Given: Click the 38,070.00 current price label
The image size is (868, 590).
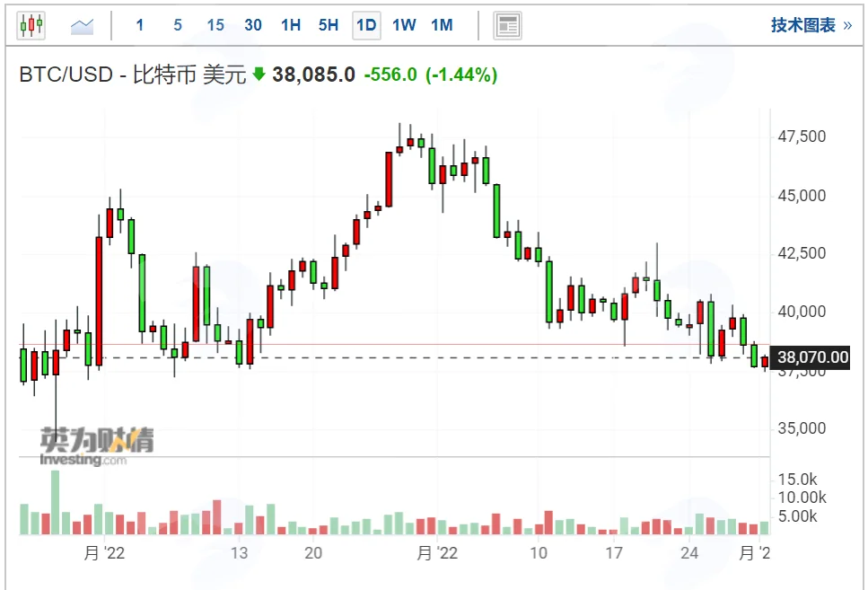Looking at the screenshot, I should pyautogui.click(x=811, y=357).
